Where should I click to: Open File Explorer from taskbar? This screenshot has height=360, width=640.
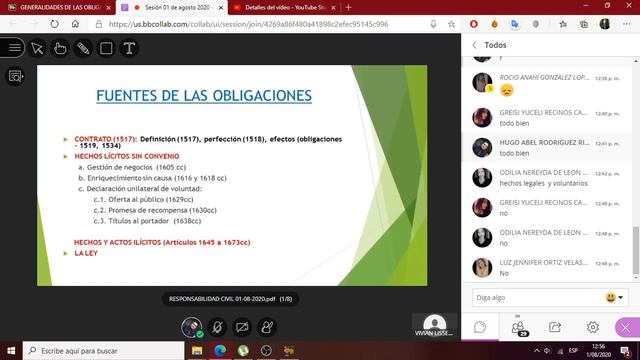(197, 351)
